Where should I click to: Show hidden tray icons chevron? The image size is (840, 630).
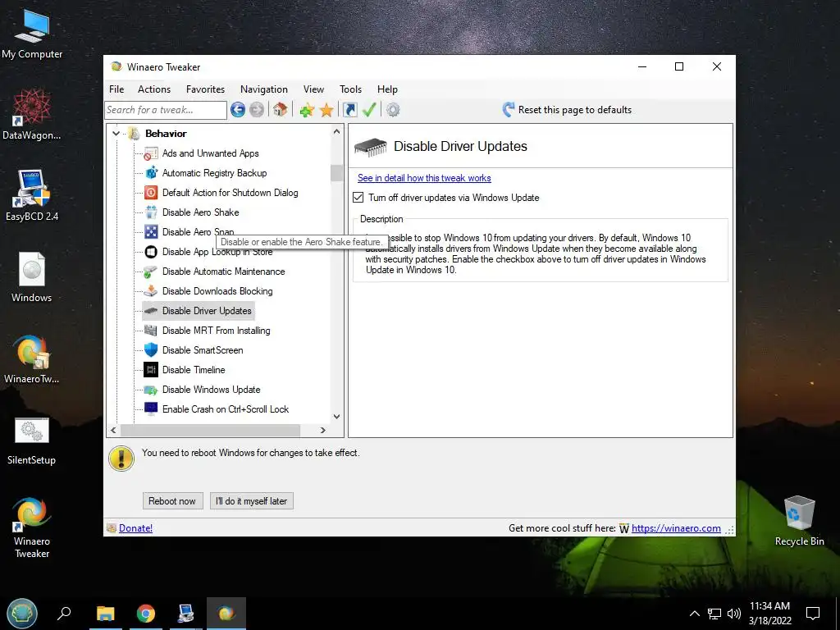(694, 614)
